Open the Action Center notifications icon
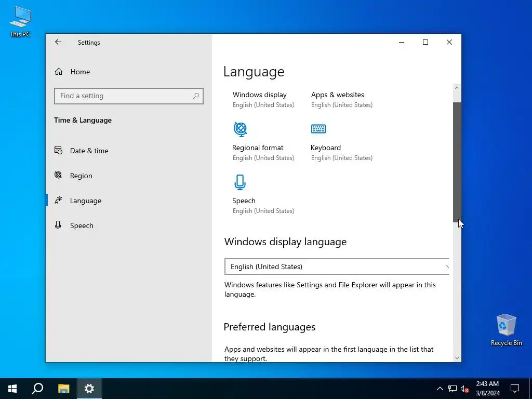The height and width of the screenshot is (399, 532). click(x=515, y=389)
